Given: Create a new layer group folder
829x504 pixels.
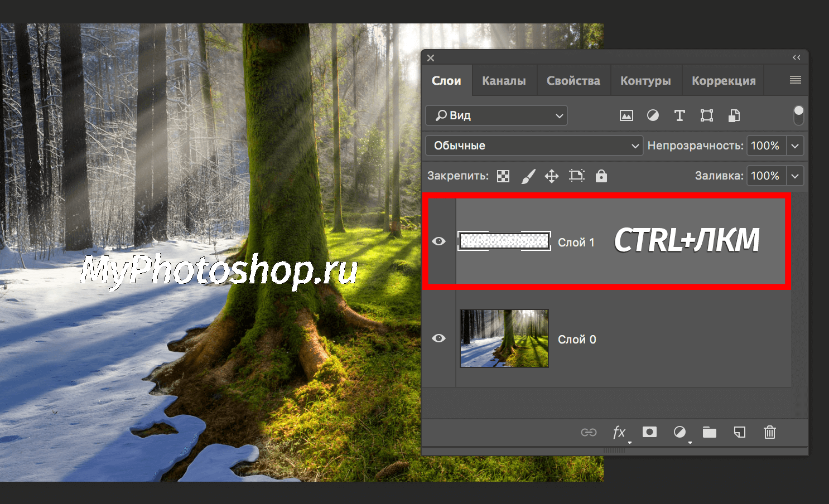Looking at the screenshot, I should [709, 432].
